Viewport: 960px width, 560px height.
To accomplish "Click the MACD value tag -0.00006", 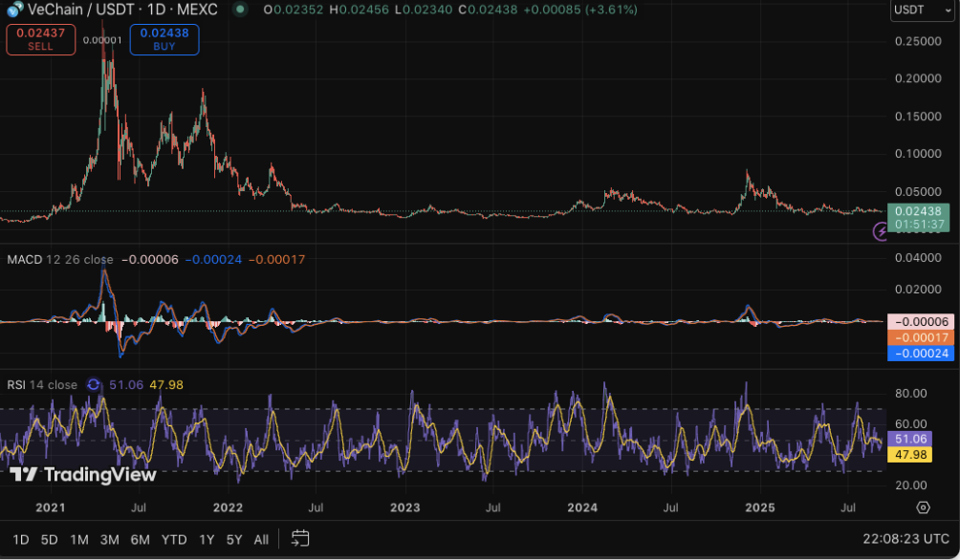I will click(921, 322).
